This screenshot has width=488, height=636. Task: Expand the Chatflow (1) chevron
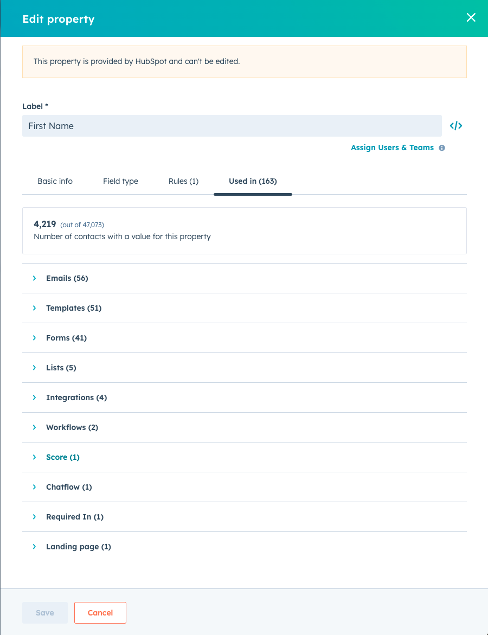pyautogui.click(x=34, y=487)
